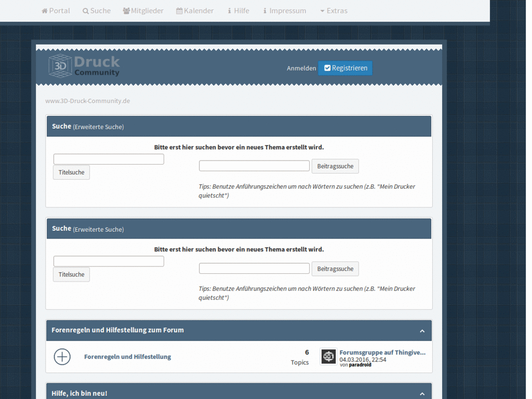Collapse the Forenregeln und Hilfestellung zum Forum category
Viewport: 532px width, 399px height.
click(x=422, y=331)
